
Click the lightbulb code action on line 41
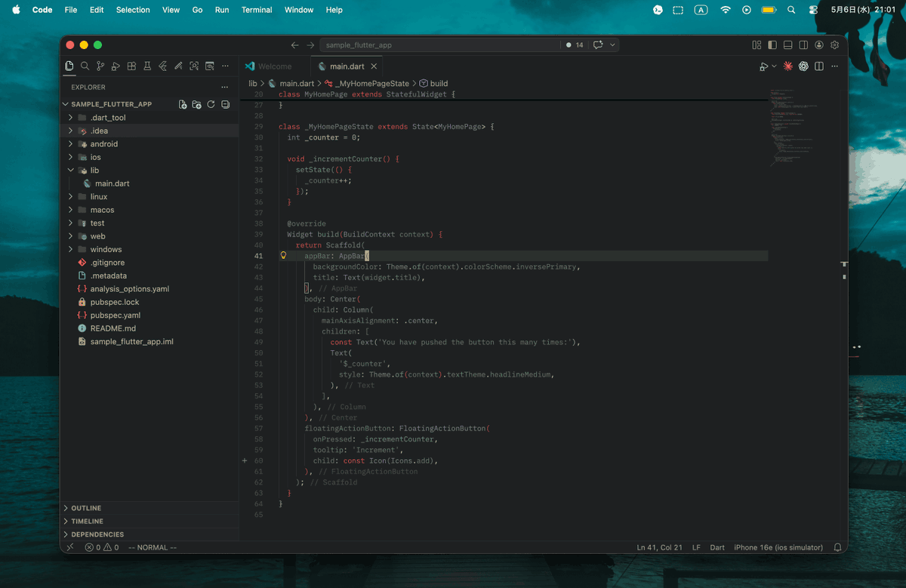284,256
